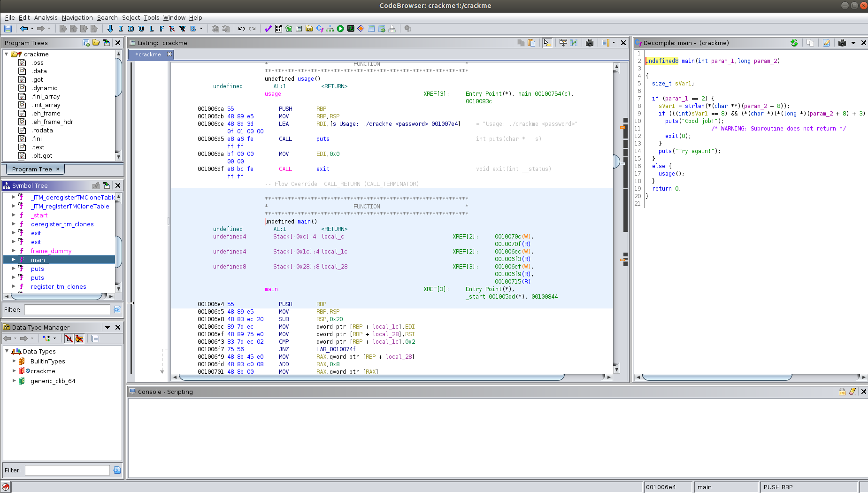Expand the _start symbol node
Screen dimensions: 868x493
14,215
